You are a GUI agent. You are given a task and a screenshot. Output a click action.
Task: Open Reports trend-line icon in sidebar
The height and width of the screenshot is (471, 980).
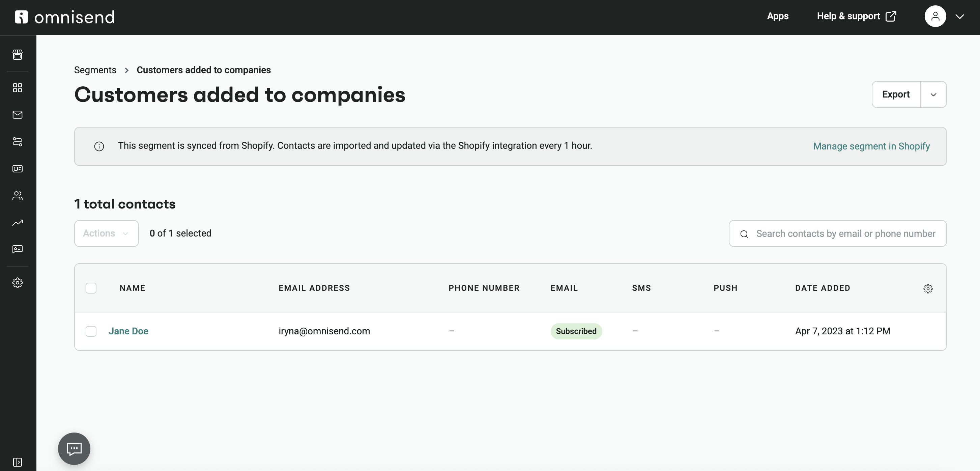pyautogui.click(x=18, y=222)
